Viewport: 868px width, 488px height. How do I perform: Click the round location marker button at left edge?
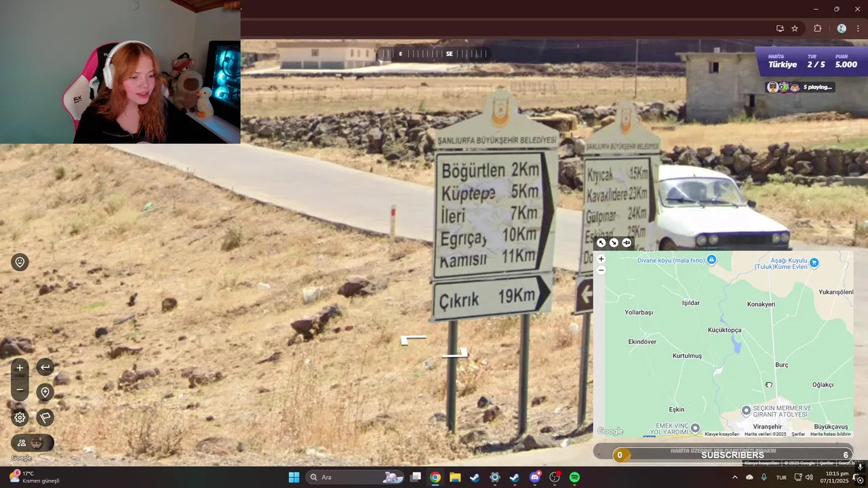[20, 262]
